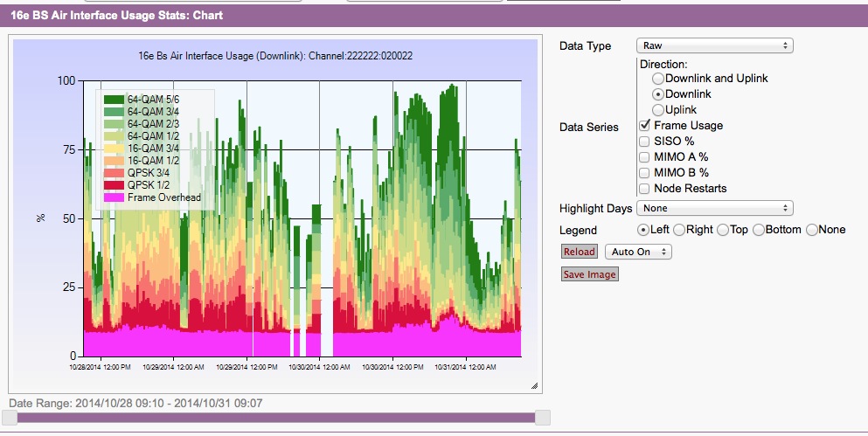Click the 10/29/2014 12:00 AM axis label
The image size is (868, 436).
173,367
